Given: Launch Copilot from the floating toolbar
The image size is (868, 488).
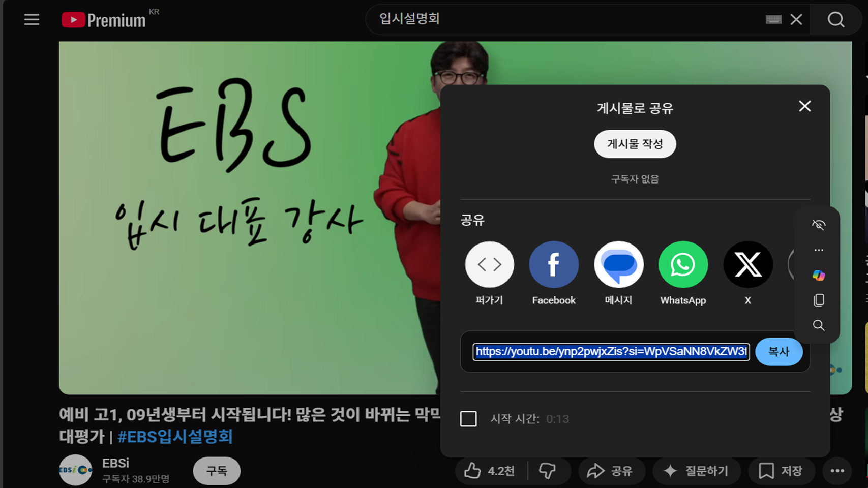Looking at the screenshot, I should pyautogui.click(x=818, y=275).
